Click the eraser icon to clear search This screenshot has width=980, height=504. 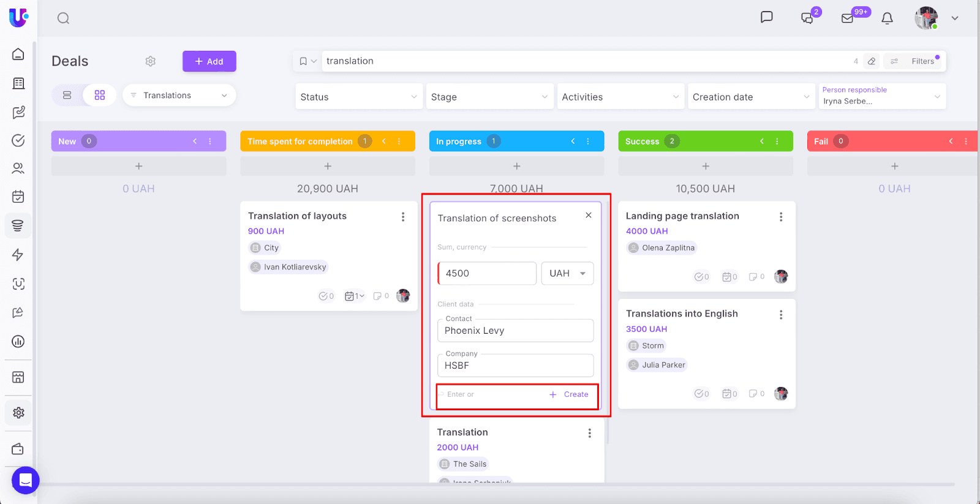point(872,61)
